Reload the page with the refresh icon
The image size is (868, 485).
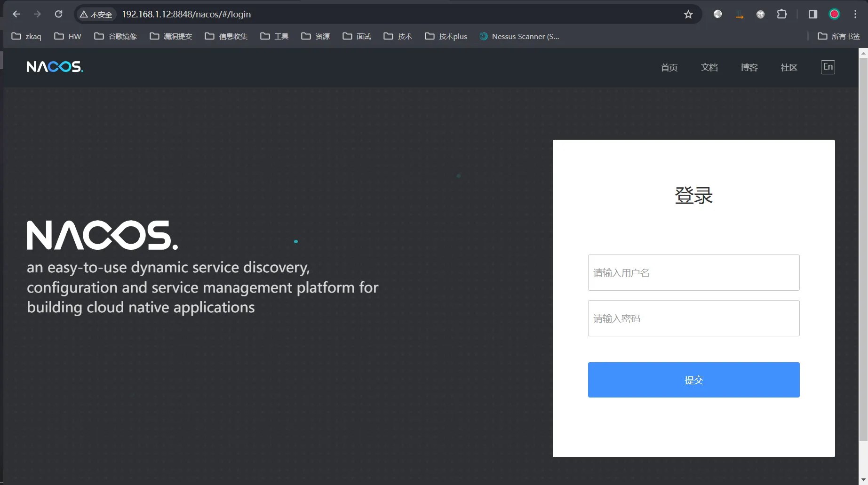tap(58, 14)
